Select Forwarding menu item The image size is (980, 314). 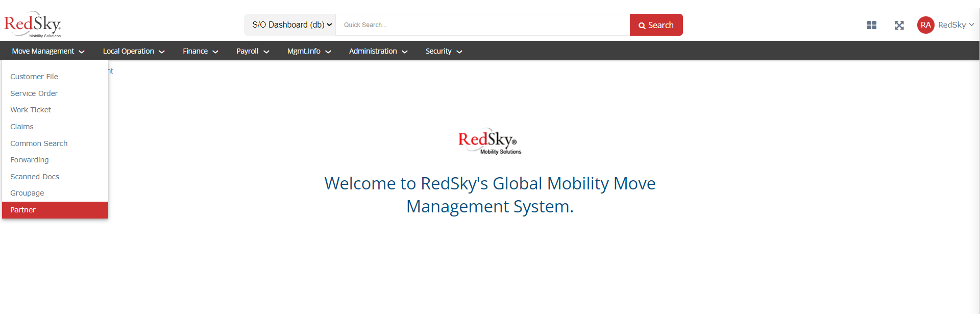[55, 160]
